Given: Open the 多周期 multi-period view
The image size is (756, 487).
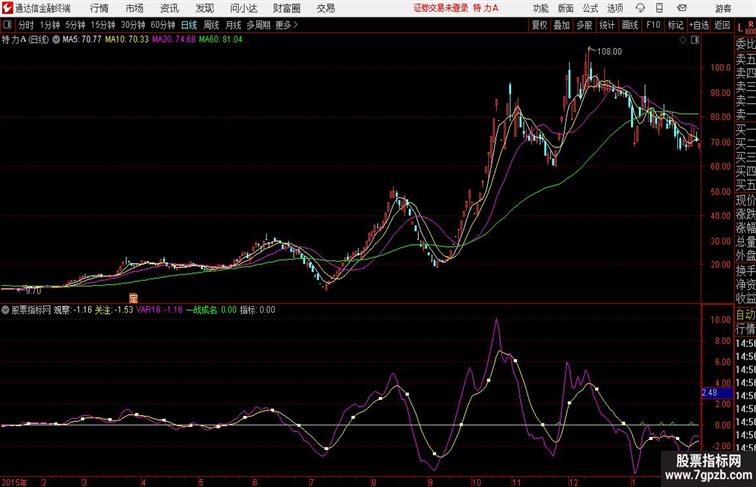Looking at the screenshot, I should tap(258, 25).
